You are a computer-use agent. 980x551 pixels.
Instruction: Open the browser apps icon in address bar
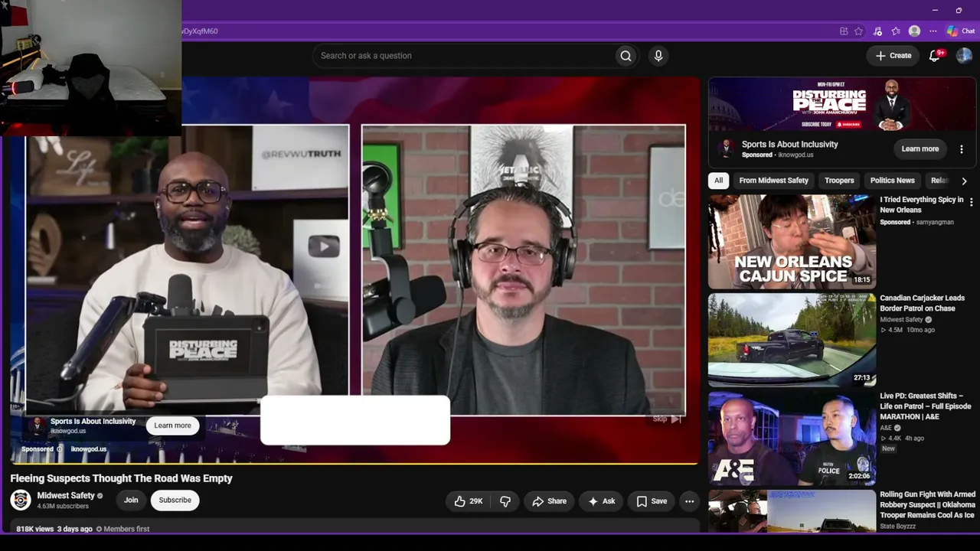844,31
